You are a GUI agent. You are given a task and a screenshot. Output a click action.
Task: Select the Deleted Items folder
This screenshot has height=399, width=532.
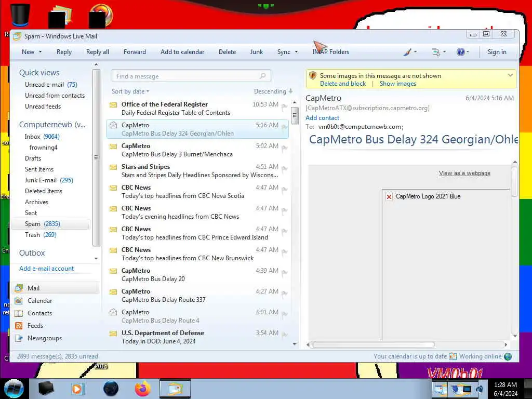point(44,191)
